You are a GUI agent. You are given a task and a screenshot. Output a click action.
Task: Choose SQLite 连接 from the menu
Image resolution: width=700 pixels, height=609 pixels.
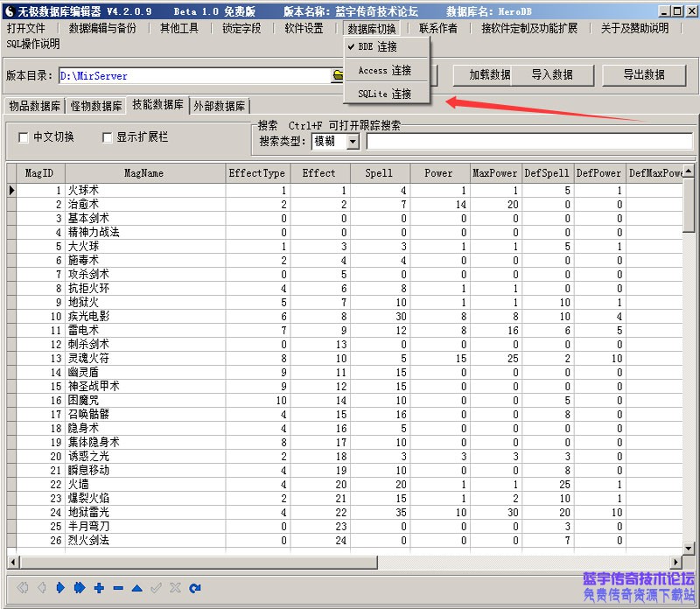[x=384, y=94]
